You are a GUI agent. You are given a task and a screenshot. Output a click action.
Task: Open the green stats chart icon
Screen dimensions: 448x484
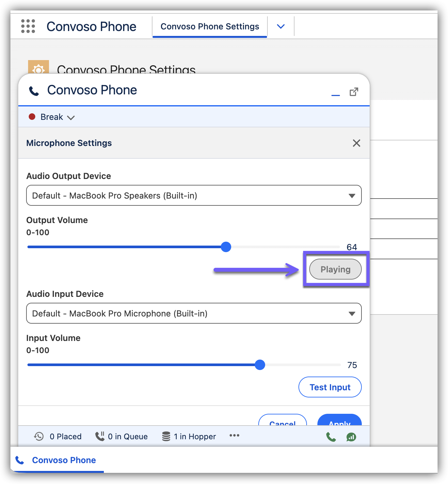click(x=351, y=437)
